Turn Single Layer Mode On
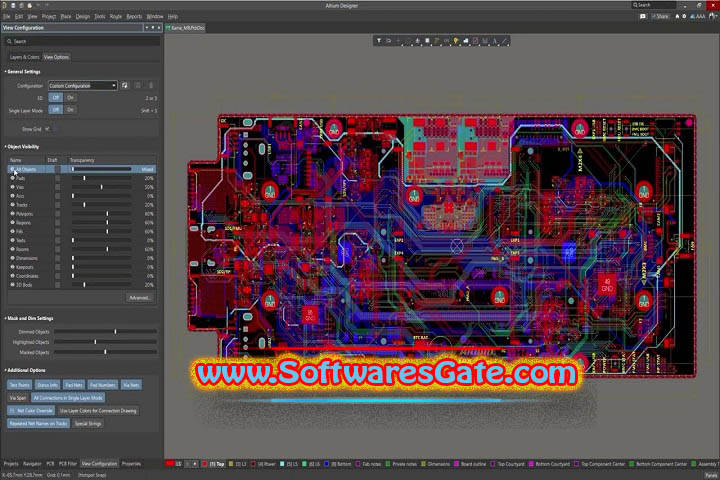The width and height of the screenshot is (720, 480). click(x=70, y=110)
